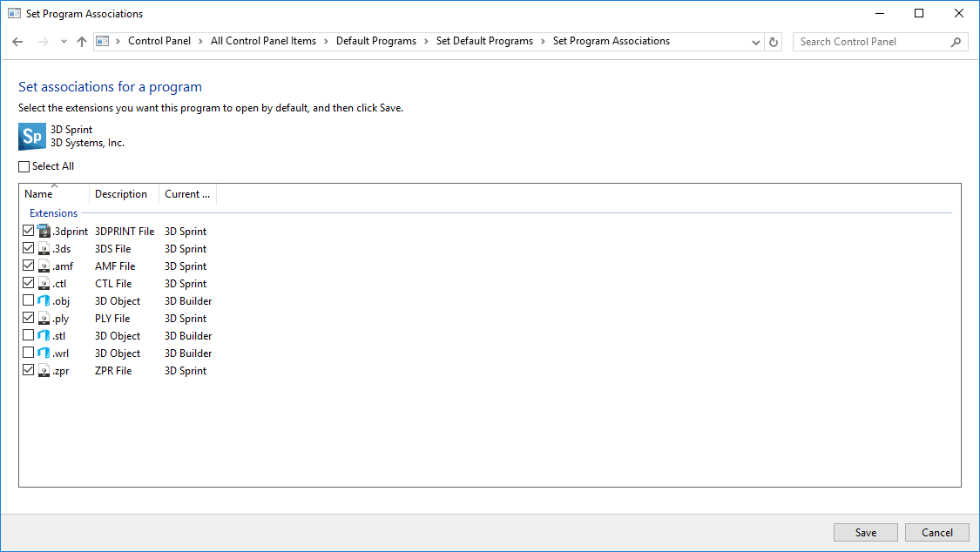Click the 3D Sprint application icon

click(x=31, y=136)
